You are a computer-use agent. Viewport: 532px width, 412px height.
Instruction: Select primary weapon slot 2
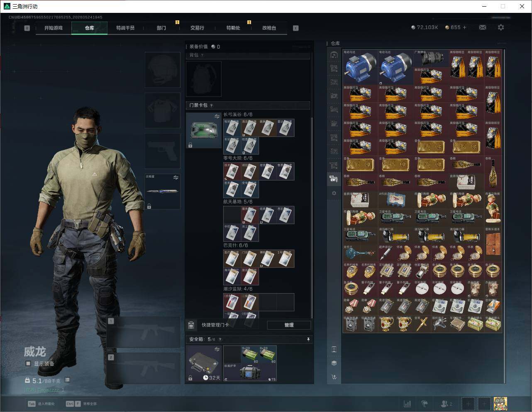(143, 368)
